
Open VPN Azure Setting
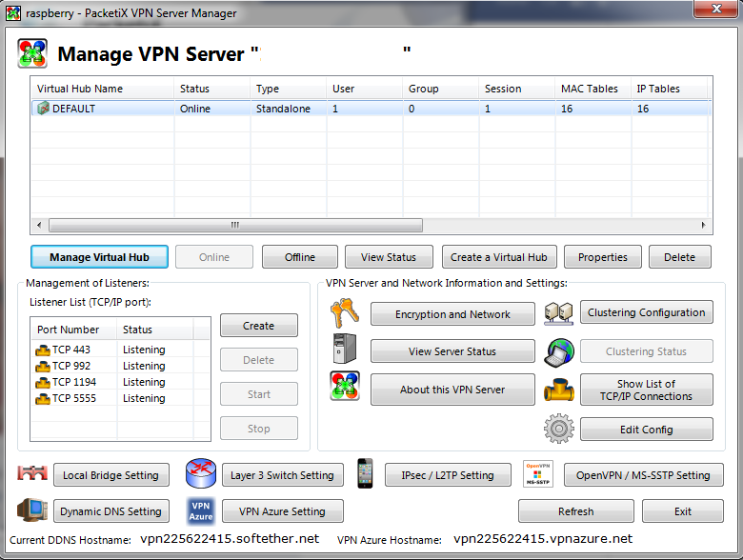282,511
